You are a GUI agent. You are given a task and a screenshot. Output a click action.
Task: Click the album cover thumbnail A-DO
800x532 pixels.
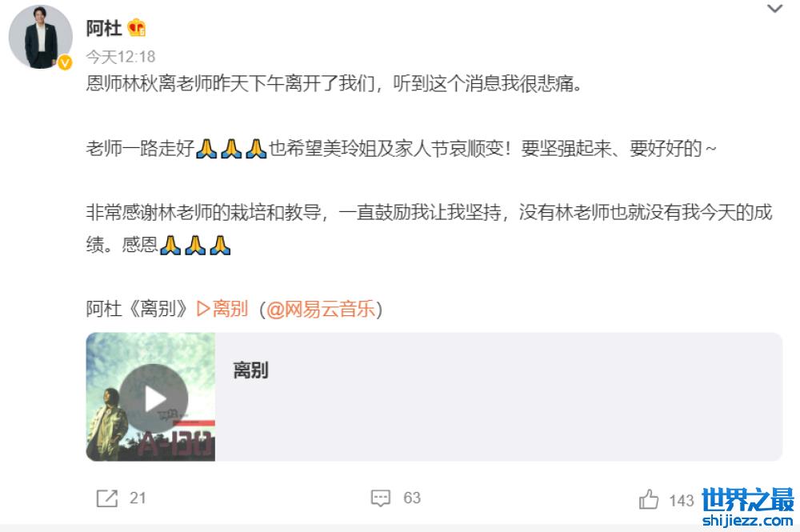click(x=150, y=397)
